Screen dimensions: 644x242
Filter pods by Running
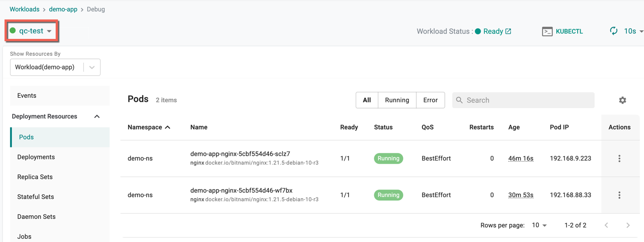pyautogui.click(x=397, y=100)
